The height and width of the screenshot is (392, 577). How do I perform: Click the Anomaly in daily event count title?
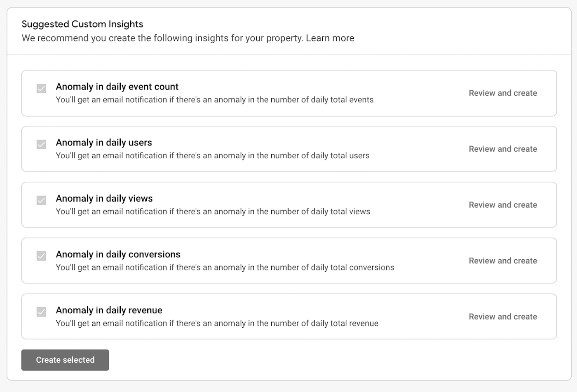pyautogui.click(x=117, y=87)
